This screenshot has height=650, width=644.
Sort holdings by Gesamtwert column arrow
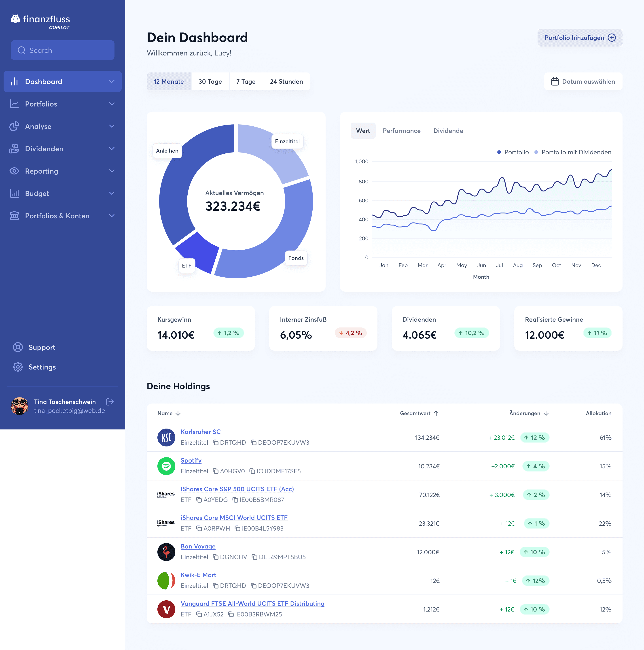(x=436, y=413)
